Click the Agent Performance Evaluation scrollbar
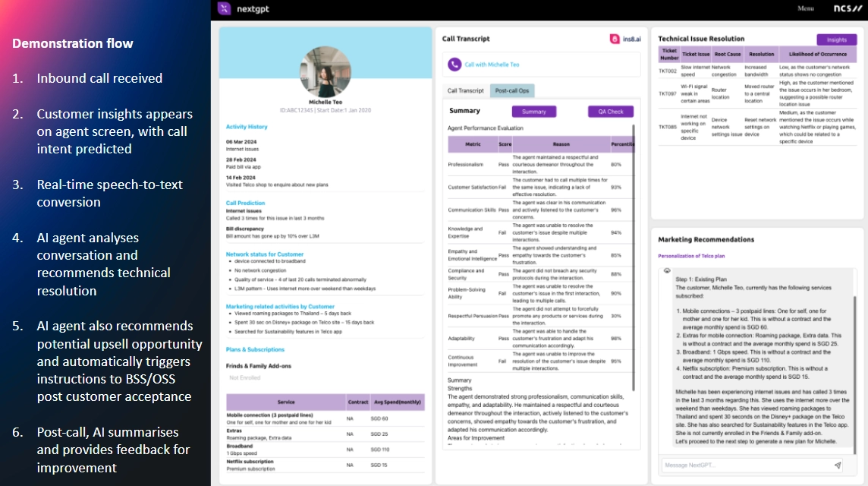The image size is (868, 486). pos(633,228)
